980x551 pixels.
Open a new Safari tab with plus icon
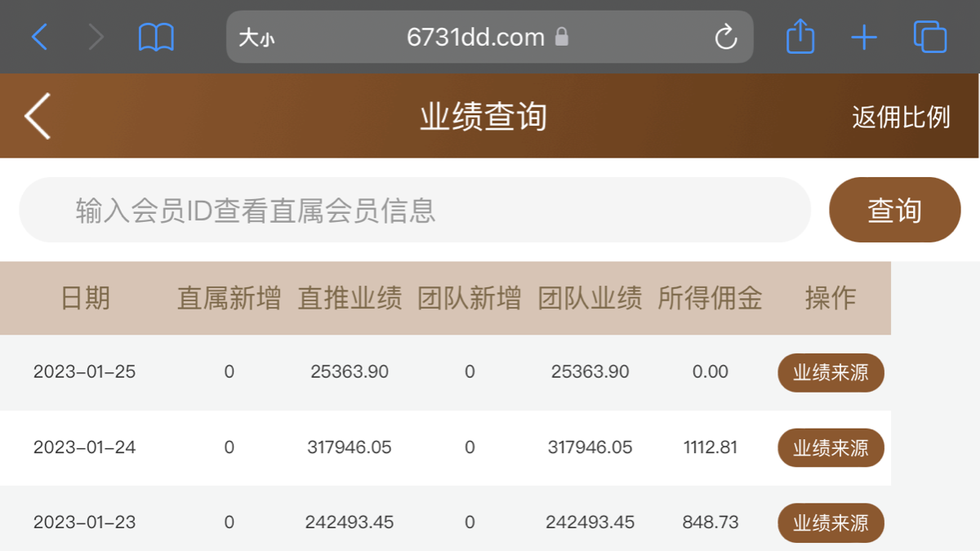864,36
